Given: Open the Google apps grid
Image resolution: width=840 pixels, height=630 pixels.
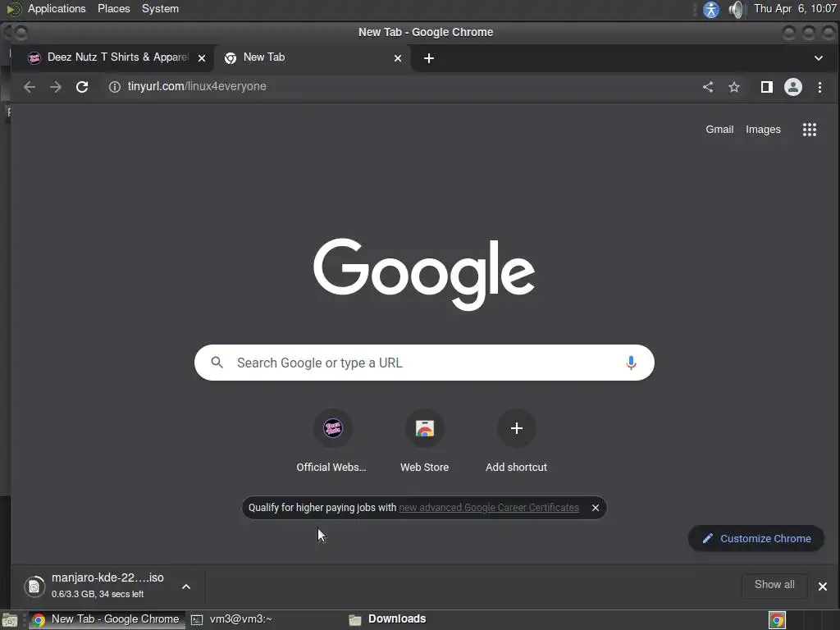Looking at the screenshot, I should tap(810, 129).
